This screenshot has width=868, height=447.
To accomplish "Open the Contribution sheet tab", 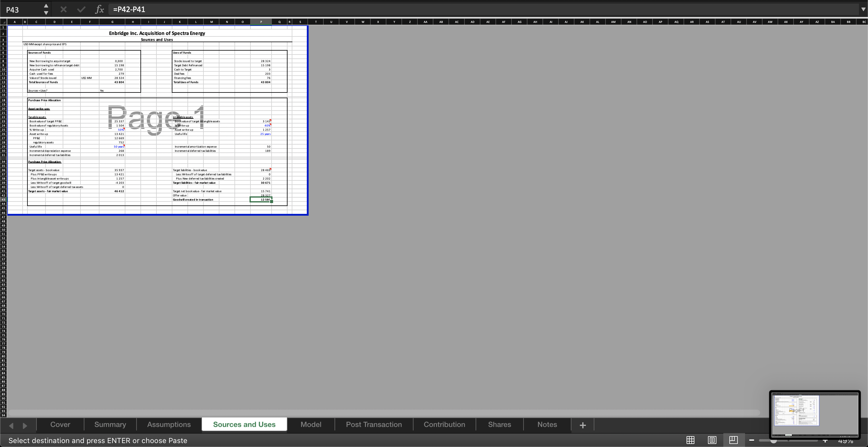I will [444, 424].
